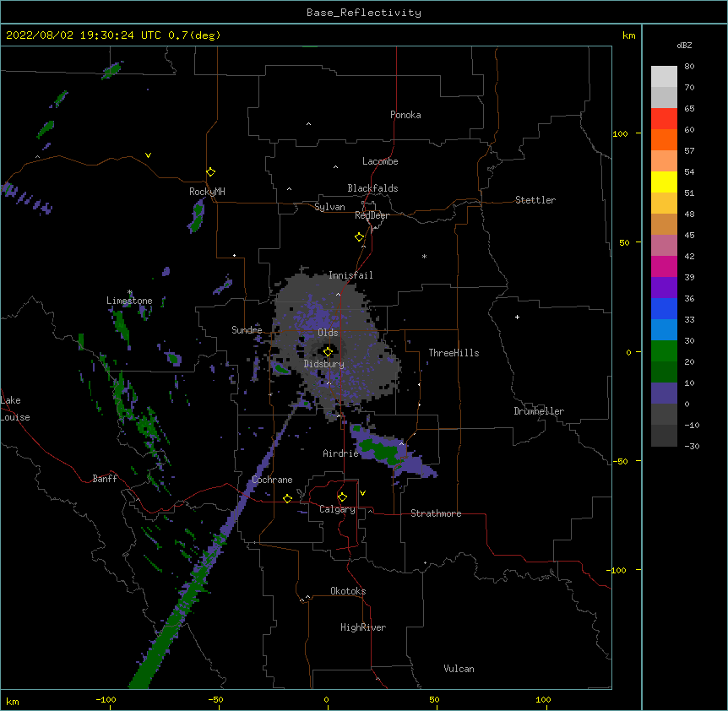Click the Airdrie city label
Viewport: 728px width, 711px height.
point(341,453)
